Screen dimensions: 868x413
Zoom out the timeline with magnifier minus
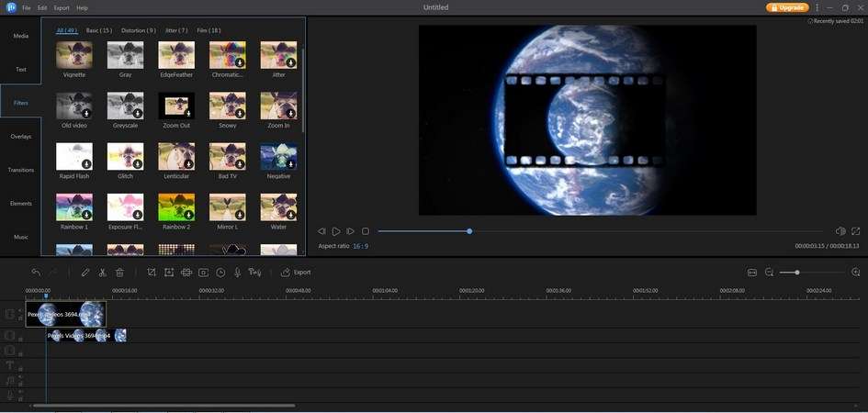769,272
